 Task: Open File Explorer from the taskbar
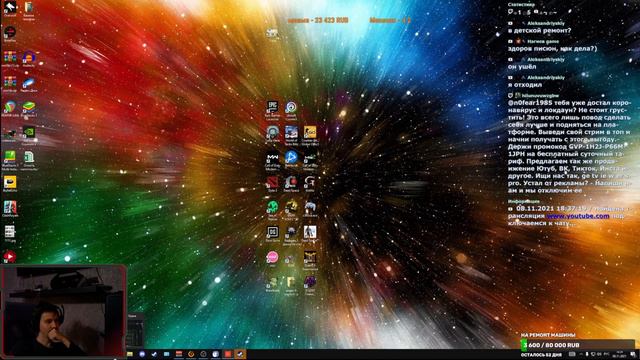click(130, 354)
